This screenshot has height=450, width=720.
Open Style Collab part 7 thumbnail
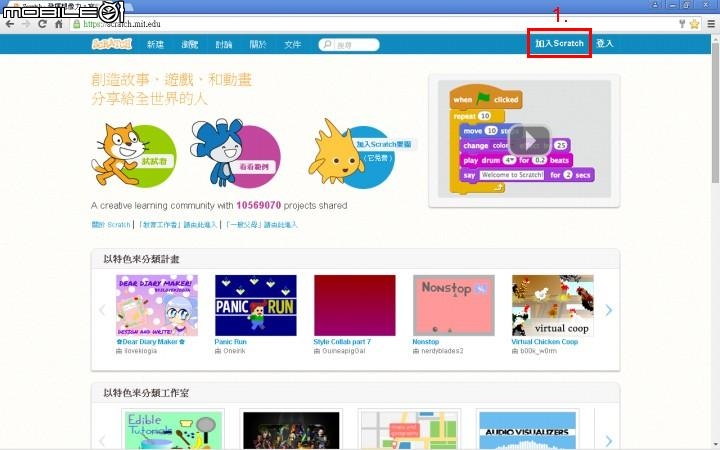click(354, 305)
